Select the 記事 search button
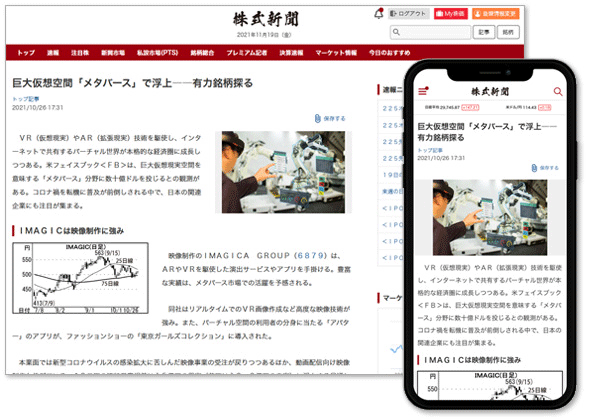The image size is (590, 420). 484,32
